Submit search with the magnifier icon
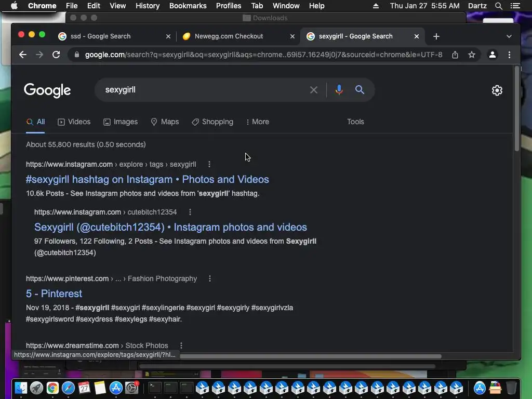 (360, 90)
